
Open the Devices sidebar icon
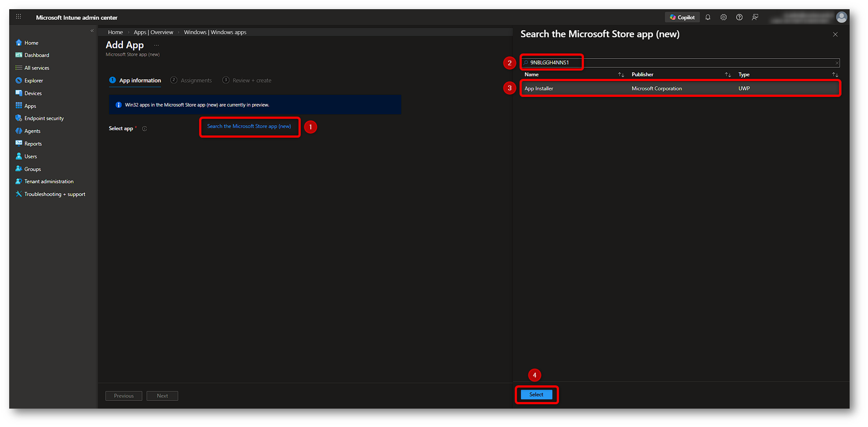coord(19,93)
